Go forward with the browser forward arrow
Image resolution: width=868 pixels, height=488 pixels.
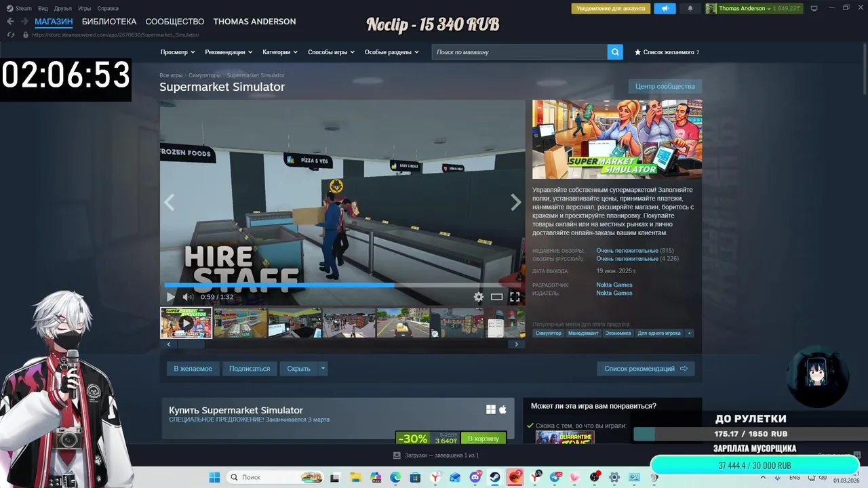pyautogui.click(x=24, y=22)
